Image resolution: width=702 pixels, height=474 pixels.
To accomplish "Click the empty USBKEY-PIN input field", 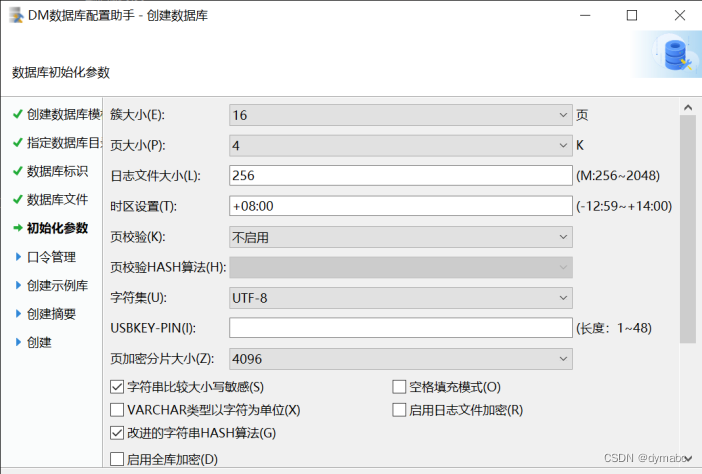I will coord(401,328).
